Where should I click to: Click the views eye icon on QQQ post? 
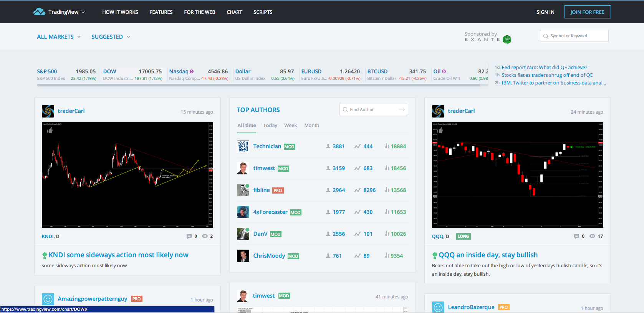coord(592,236)
